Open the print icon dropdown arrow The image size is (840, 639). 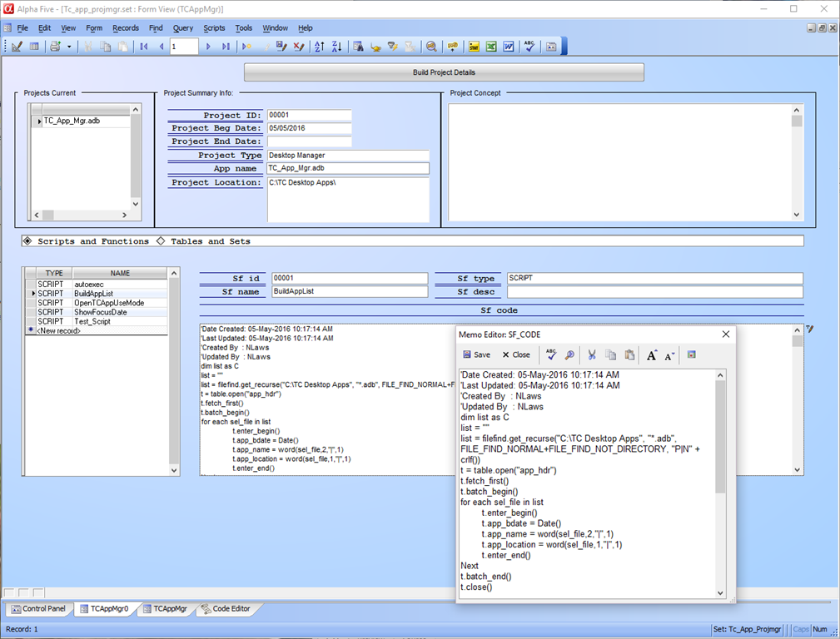coord(69,47)
